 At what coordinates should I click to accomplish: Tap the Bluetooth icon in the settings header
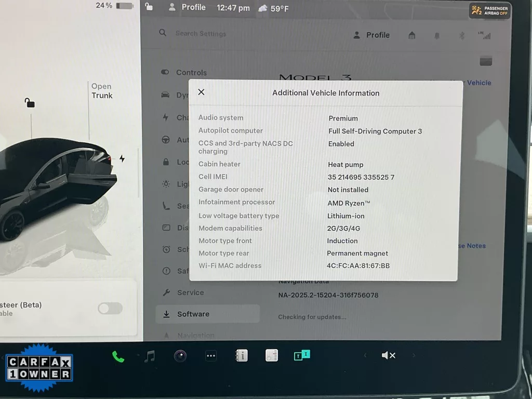pyautogui.click(x=461, y=35)
